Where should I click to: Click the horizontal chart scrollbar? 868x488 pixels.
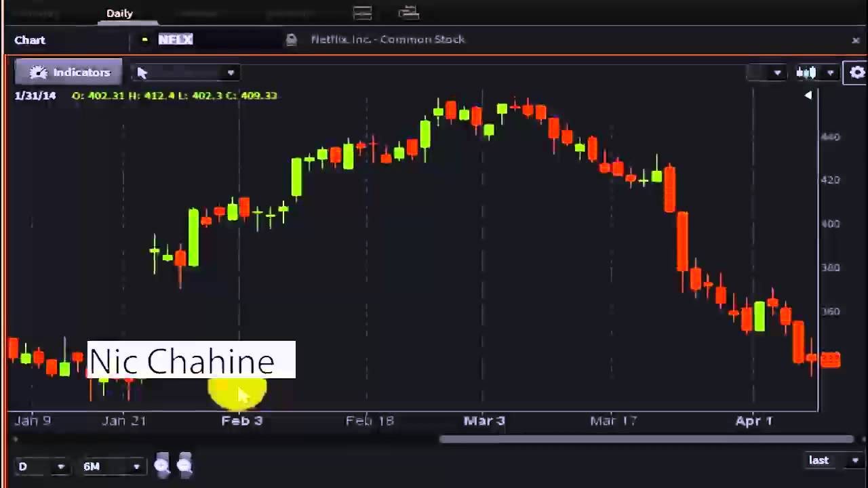646,439
